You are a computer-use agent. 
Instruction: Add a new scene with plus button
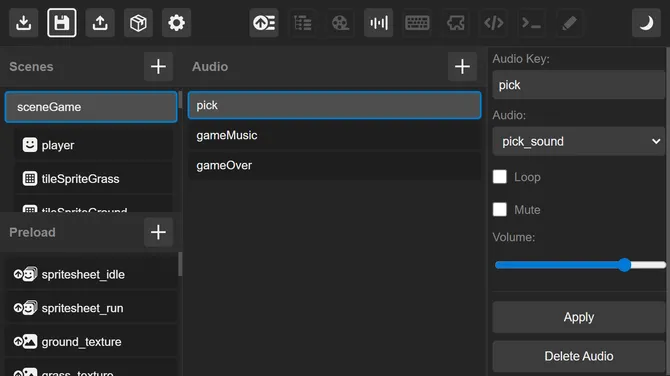pyautogui.click(x=159, y=67)
